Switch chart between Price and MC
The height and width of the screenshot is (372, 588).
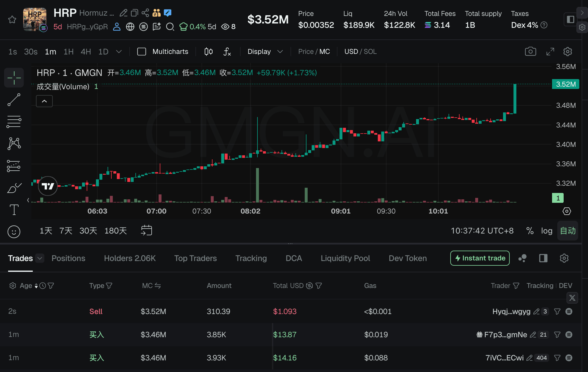tap(314, 52)
